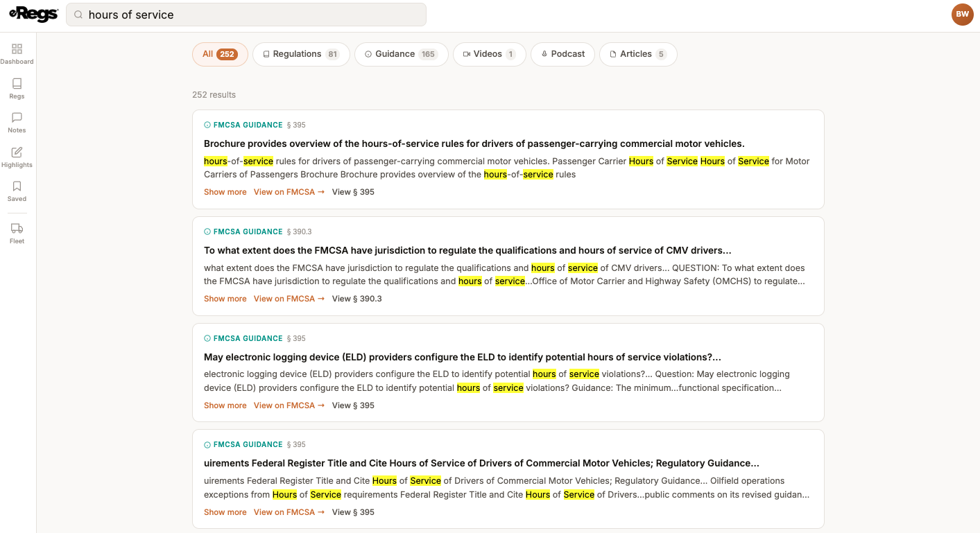This screenshot has width=980, height=533.
Task: Open the FMCSA jurisdiction question result title
Action: [x=467, y=250]
